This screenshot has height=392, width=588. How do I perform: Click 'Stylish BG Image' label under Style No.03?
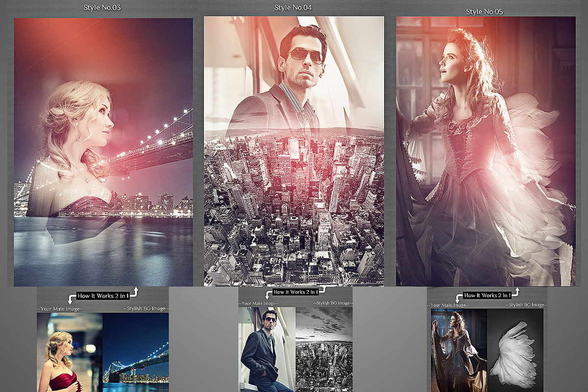[147, 309]
